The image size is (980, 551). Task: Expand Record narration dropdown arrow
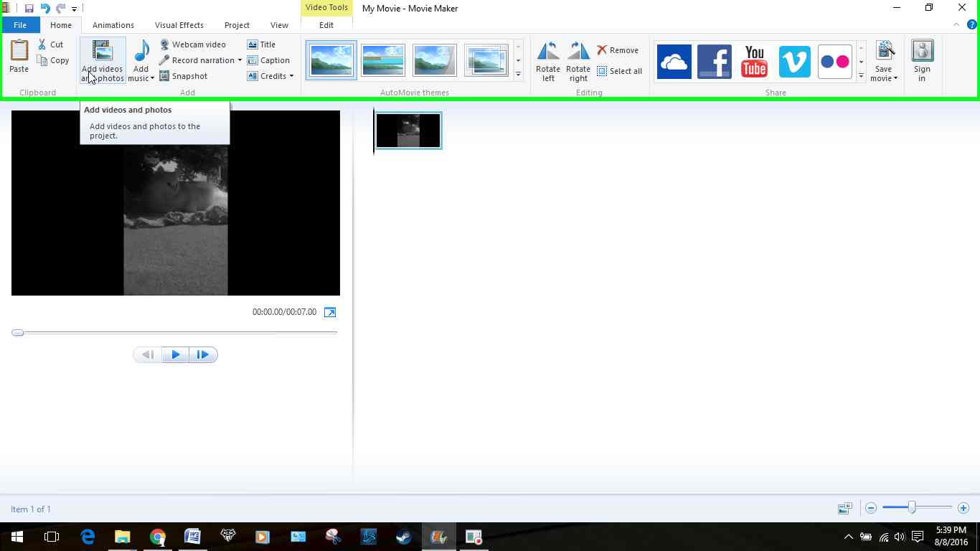[240, 60]
